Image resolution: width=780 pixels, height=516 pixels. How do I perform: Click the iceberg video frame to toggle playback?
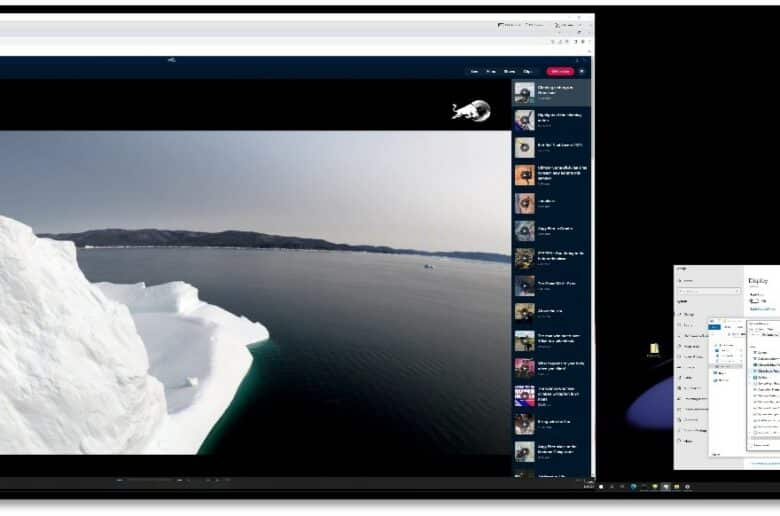(x=255, y=292)
